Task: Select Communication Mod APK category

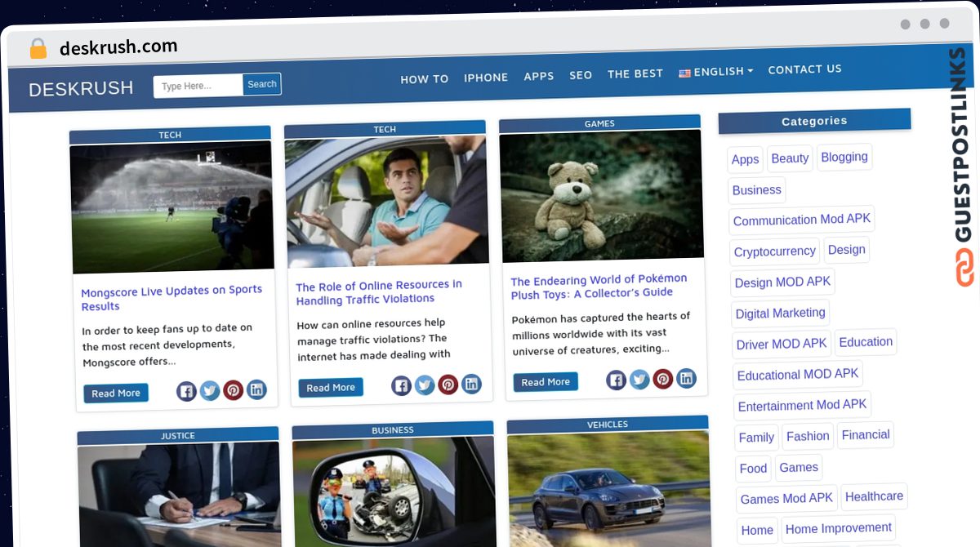Action: pyautogui.click(x=802, y=220)
